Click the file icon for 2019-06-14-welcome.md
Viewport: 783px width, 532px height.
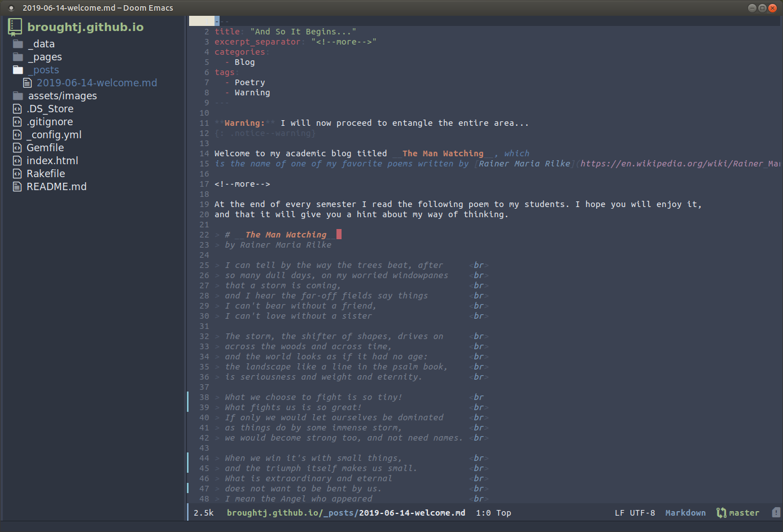(x=27, y=83)
